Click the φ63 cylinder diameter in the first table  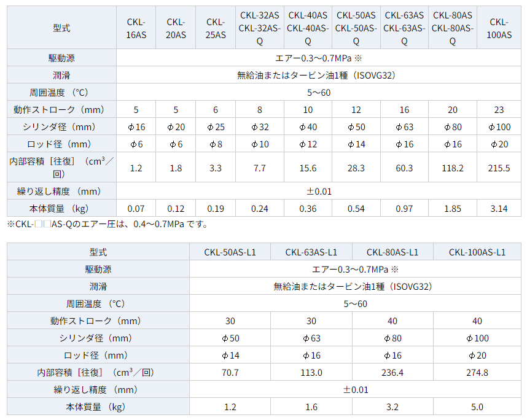[404, 127]
